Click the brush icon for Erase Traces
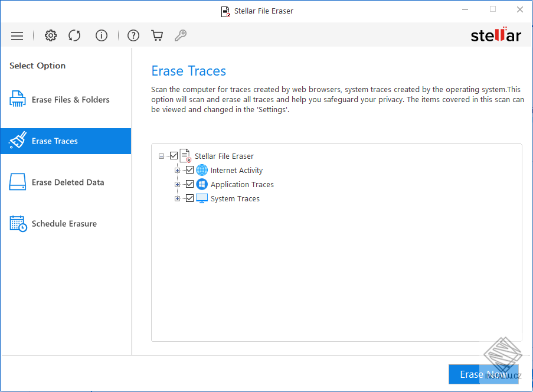 click(18, 141)
